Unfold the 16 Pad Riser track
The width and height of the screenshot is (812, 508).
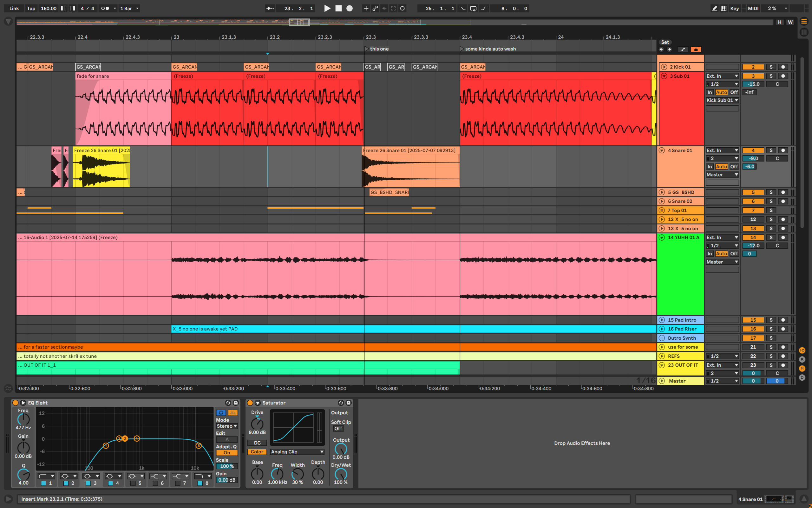(662, 329)
